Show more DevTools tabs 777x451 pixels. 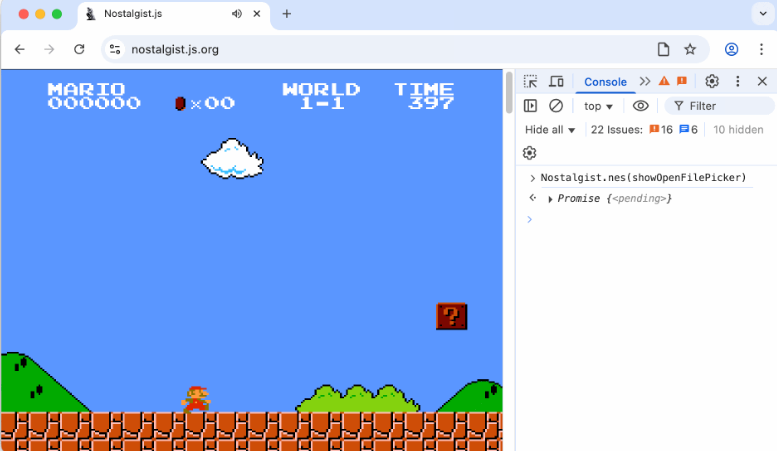(644, 81)
